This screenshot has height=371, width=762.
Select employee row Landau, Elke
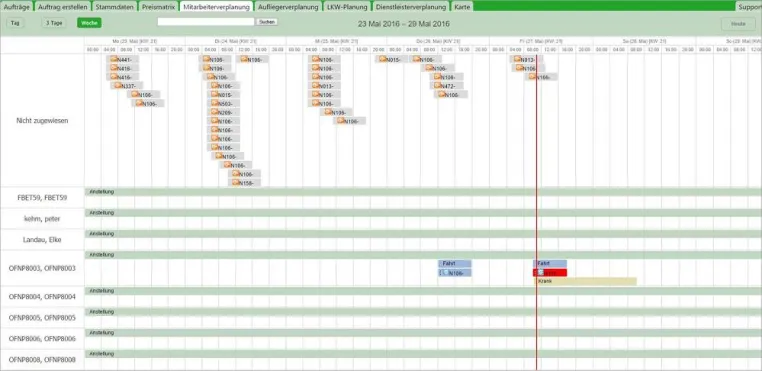pyautogui.click(x=42, y=240)
